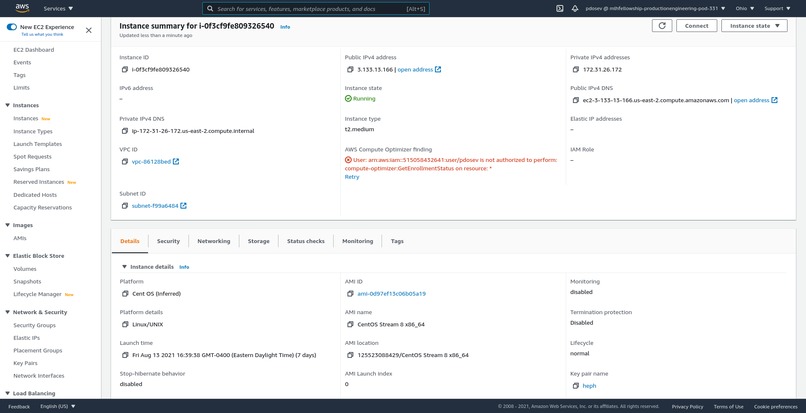Select the Details tab

tap(130, 241)
